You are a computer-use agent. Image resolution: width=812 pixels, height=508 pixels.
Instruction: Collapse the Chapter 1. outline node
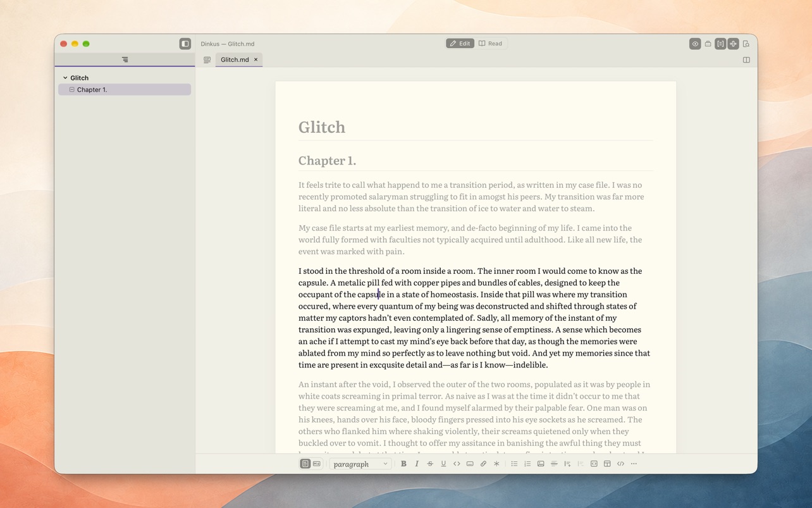pyautogui.click(x=72, y=90)
